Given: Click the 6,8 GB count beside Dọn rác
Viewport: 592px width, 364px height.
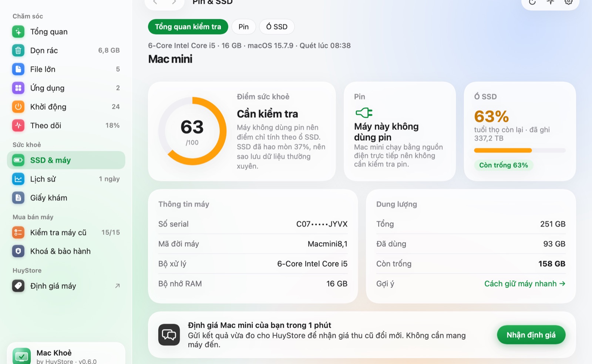Looking at the screenshot, I should (x=109, y=51).
